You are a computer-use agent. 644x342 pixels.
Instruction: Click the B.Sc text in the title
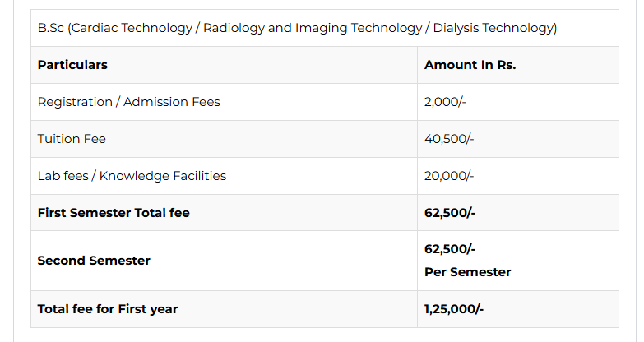51,28
